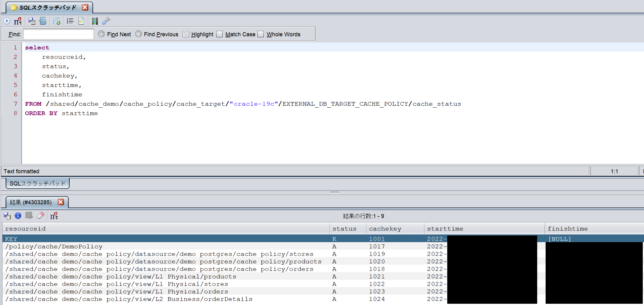The height and width of the screenshot is (305, 644).
Task: Click the Text formatted status message
Action: point(22,171)
